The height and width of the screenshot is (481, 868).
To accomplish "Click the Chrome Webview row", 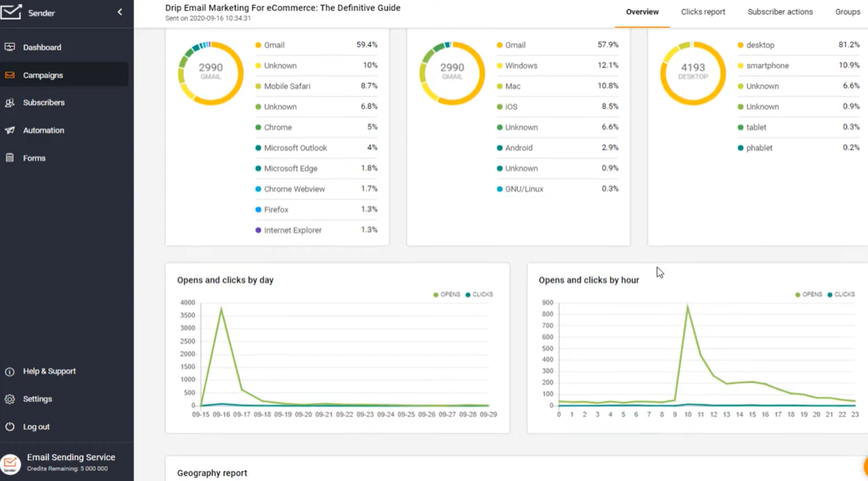I will 316,188.
